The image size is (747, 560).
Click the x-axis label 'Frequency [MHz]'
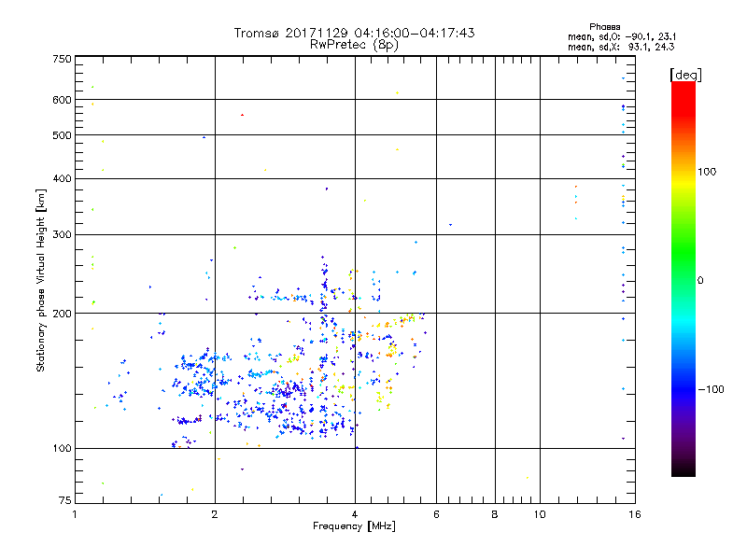[x=354, y=526]
